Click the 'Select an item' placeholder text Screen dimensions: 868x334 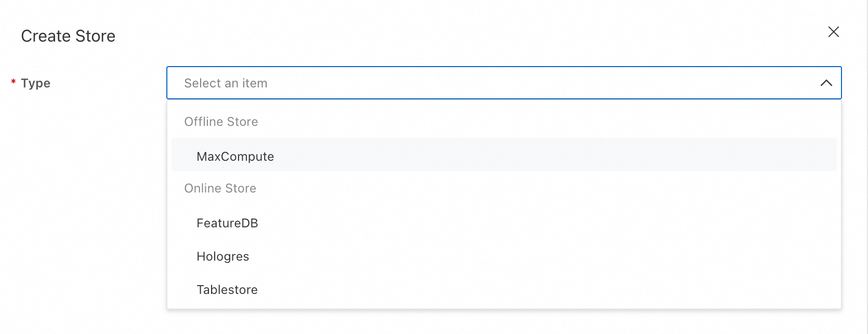coord(226,83)
